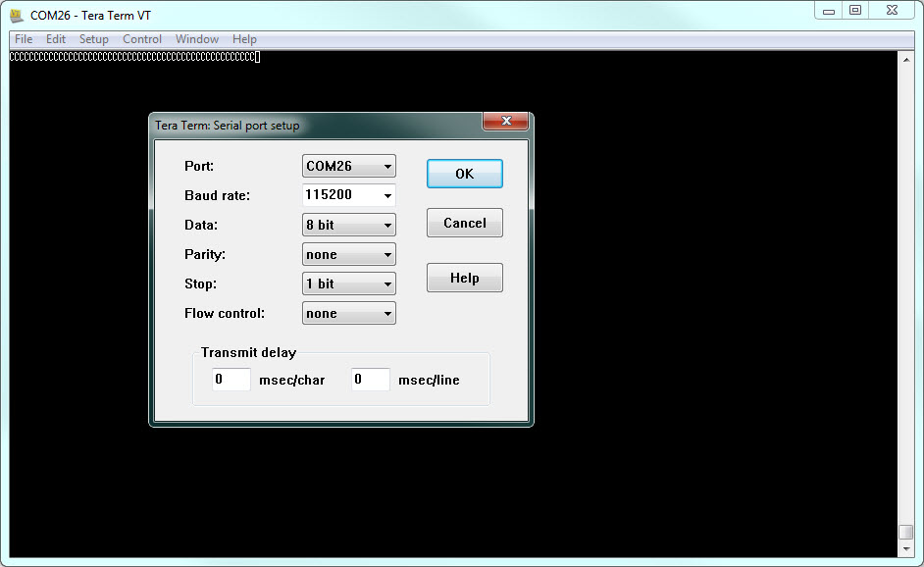Click the Cancel button
This screenshot has width=924, height=567.
[464, 223]
